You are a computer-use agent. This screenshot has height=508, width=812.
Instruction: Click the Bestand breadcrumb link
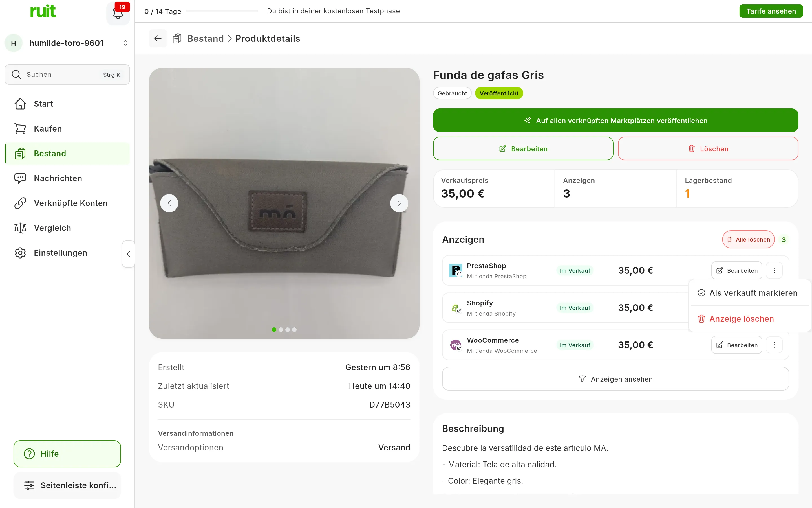pos(205,39)
